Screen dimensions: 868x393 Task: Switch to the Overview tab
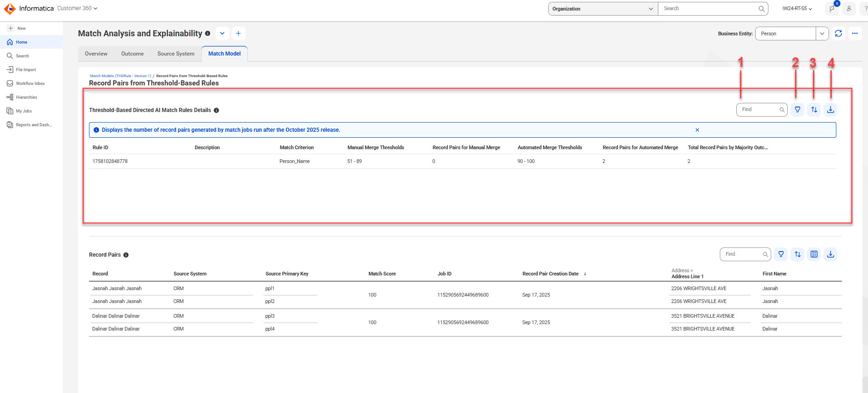96,54
